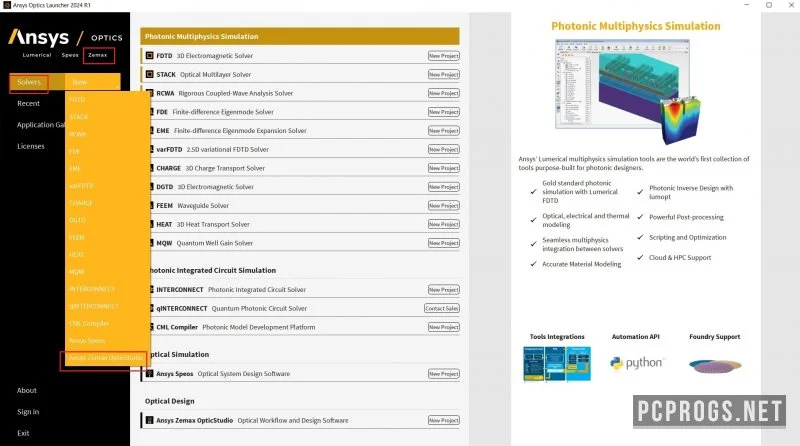Click the 'HEAT 3D Heat Transport Solver' row text
The height and width of the screenshot is (446, 800).
203,224
